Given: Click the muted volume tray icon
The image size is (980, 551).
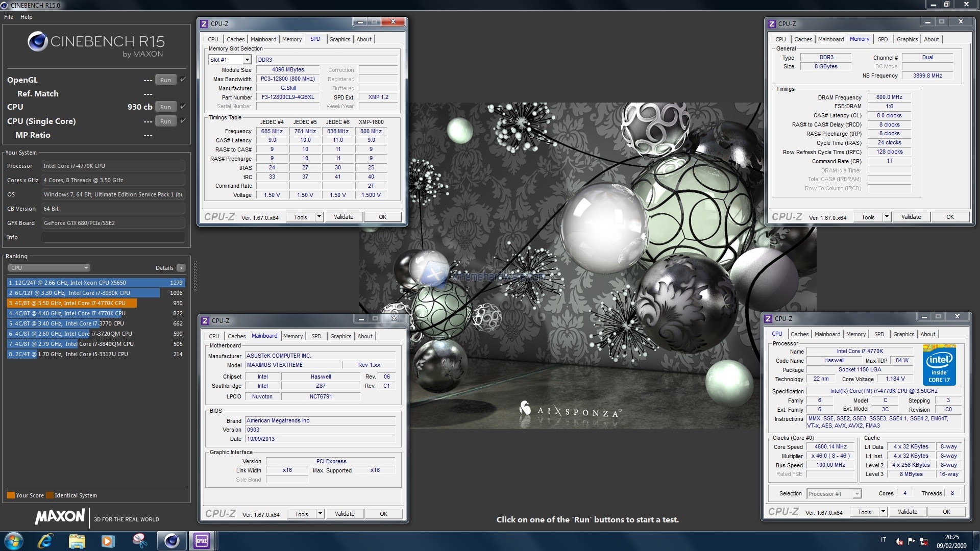Looking at the screenshot, I should (899, 541).
